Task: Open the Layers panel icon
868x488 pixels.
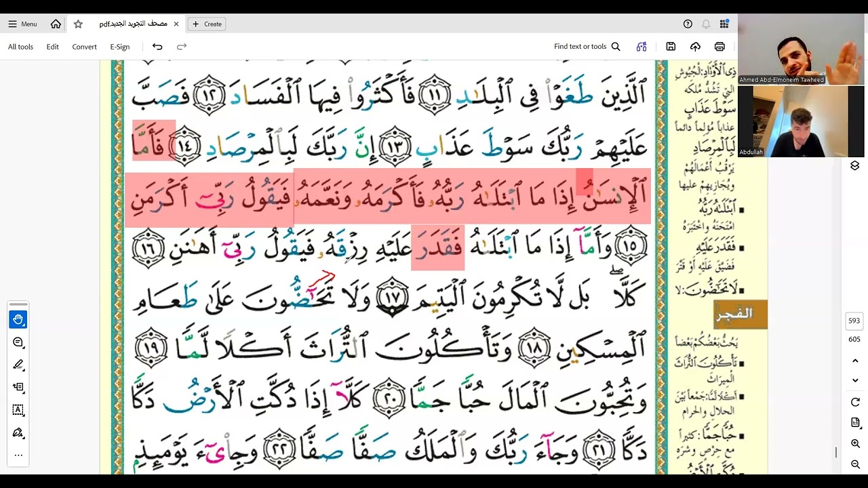Action: pos(854,166)
